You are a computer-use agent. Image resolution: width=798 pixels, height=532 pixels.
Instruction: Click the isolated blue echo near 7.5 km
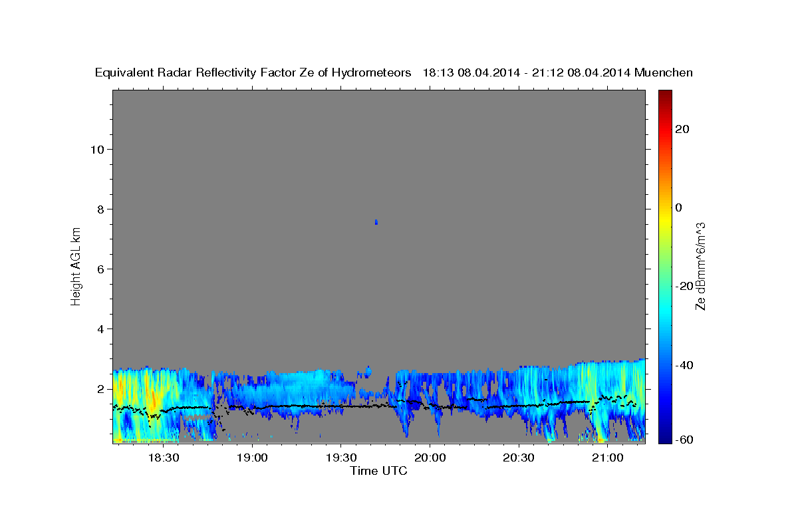(x=376, y=222)
